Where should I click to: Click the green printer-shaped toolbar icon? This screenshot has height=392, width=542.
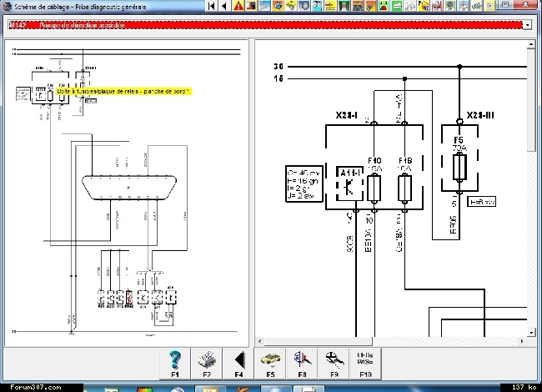[x=397, y=6]
